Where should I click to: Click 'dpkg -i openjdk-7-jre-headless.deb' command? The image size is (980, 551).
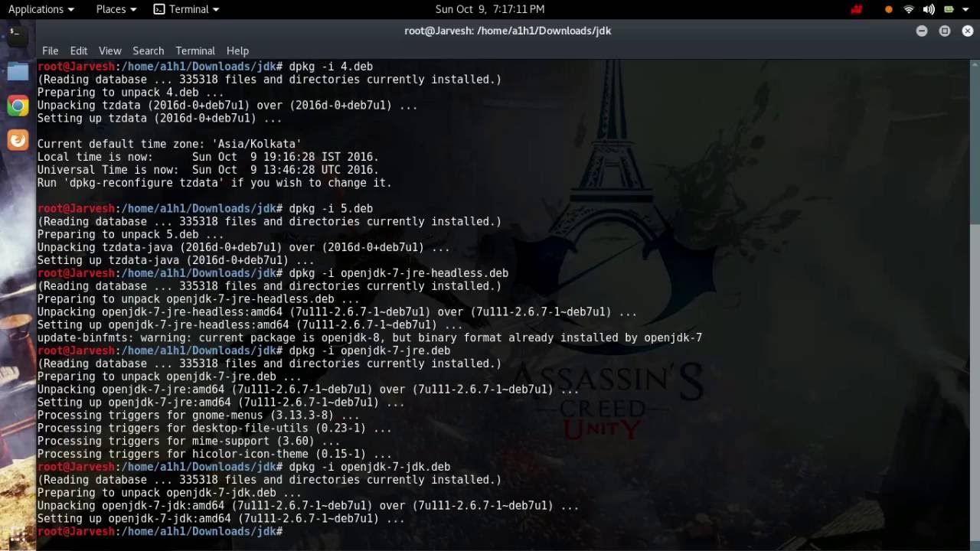398,273
